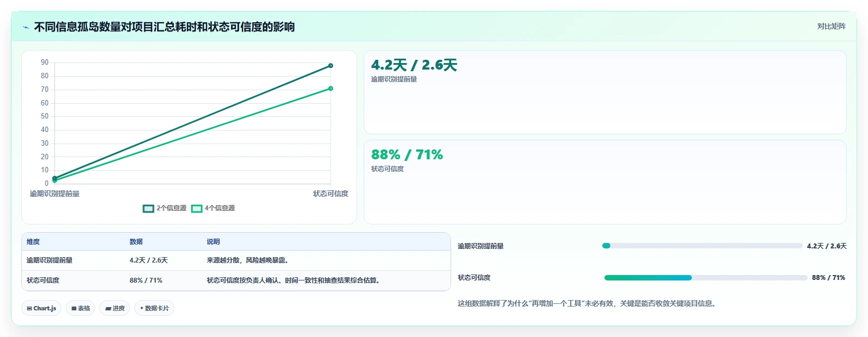Click the y-axis value 50 on the chart
The width and height of the screenshot is (868, 337).
coord(45,116)
